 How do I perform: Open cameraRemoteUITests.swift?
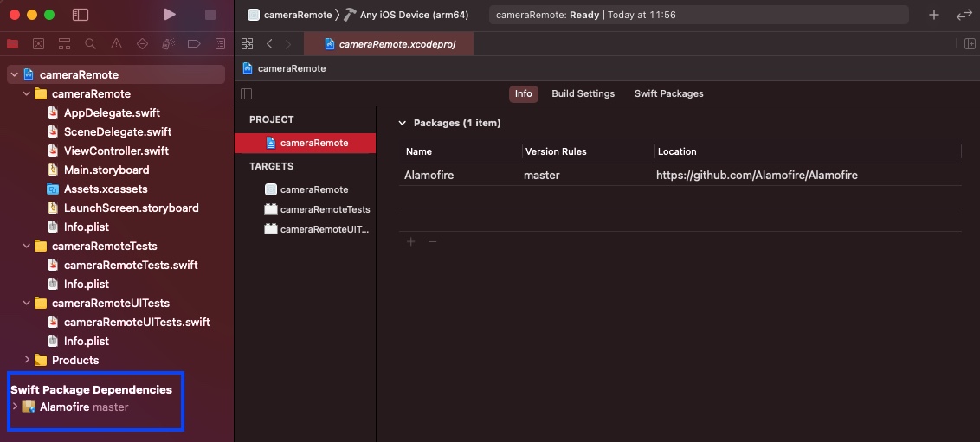click(x=137, y=322)
